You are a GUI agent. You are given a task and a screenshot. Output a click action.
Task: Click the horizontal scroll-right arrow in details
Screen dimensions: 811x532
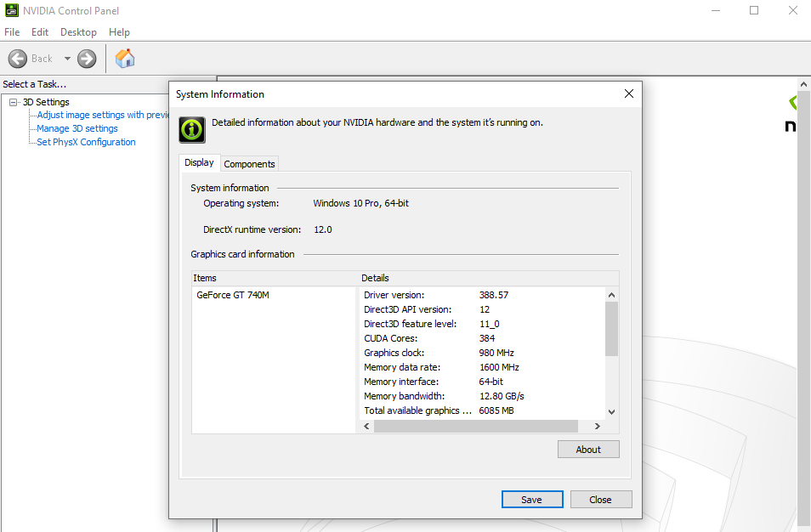(598, 426)
